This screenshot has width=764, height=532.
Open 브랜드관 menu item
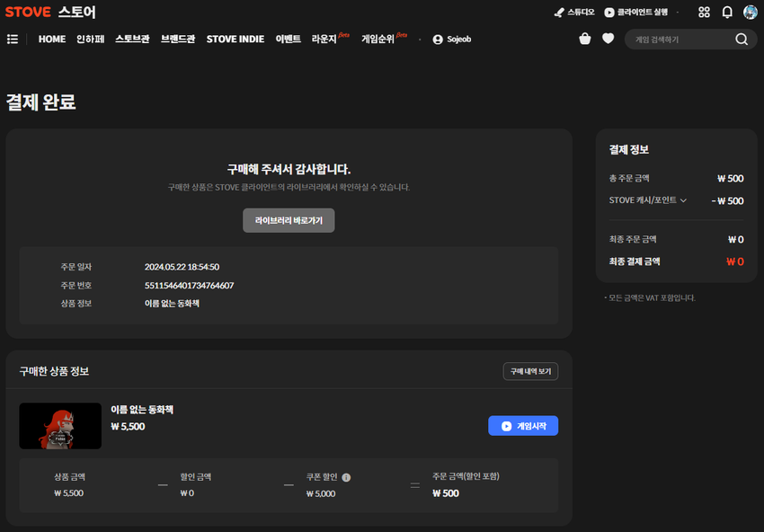tap(178, 39)
